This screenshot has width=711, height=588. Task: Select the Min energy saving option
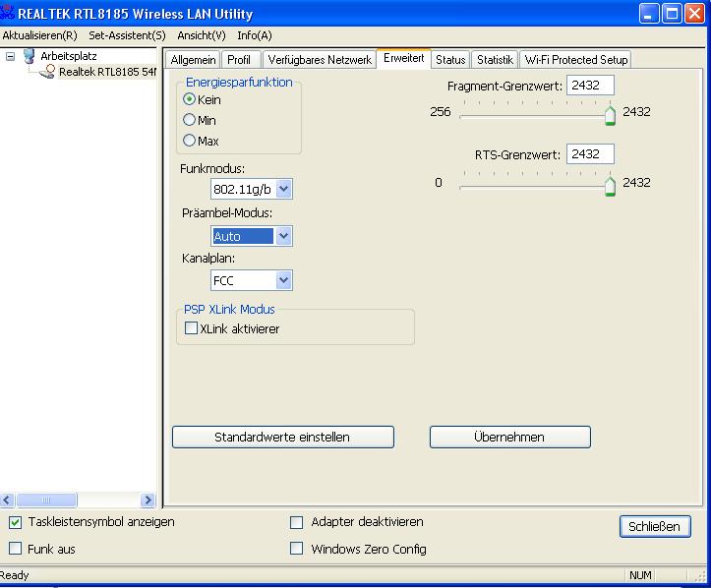[189, 120]
